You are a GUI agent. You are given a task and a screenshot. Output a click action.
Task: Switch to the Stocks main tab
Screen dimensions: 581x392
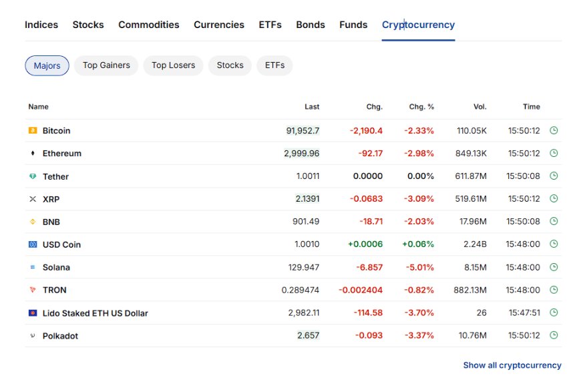[x=88, y=25]
